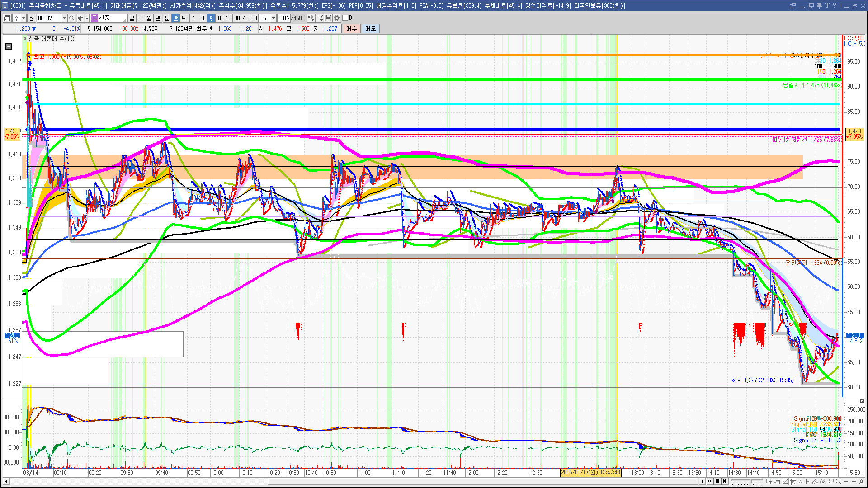Click the speaker sound icon in toolbar
Viewport: 868px width, 488px height.
tap(80, 18)
